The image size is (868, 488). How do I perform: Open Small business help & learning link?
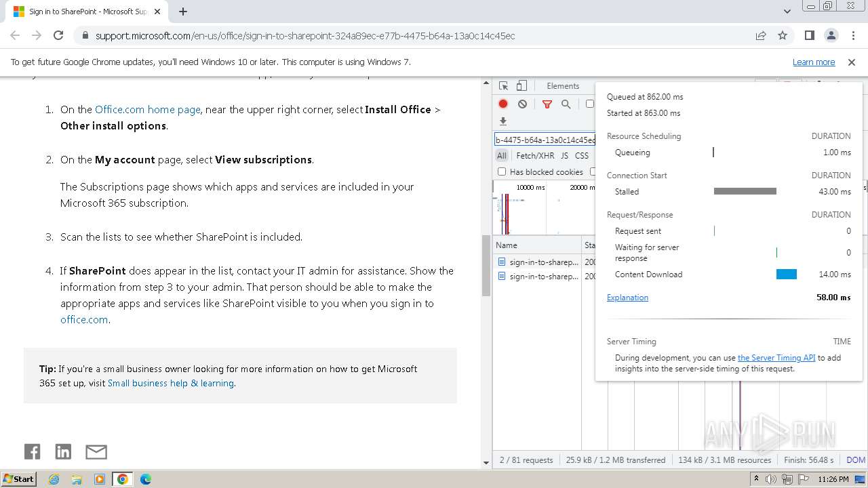(171, 383)
